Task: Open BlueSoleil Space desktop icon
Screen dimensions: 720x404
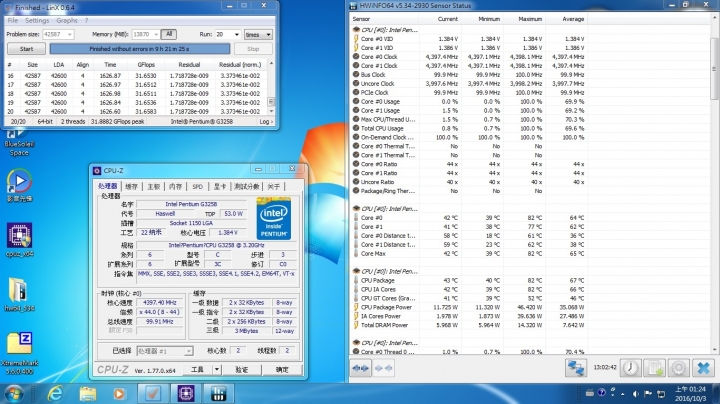Action: pos(19,142)
